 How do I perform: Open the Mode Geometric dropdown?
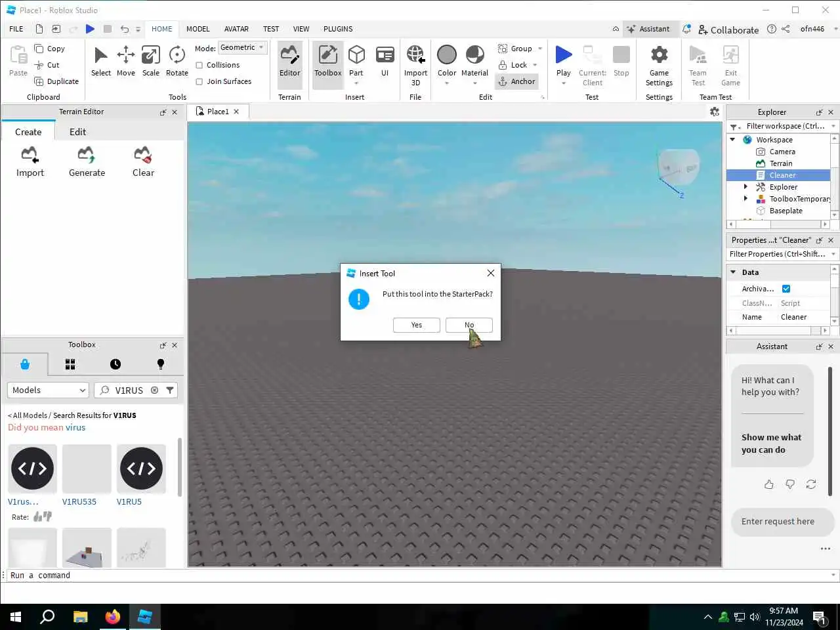(242, 47)
